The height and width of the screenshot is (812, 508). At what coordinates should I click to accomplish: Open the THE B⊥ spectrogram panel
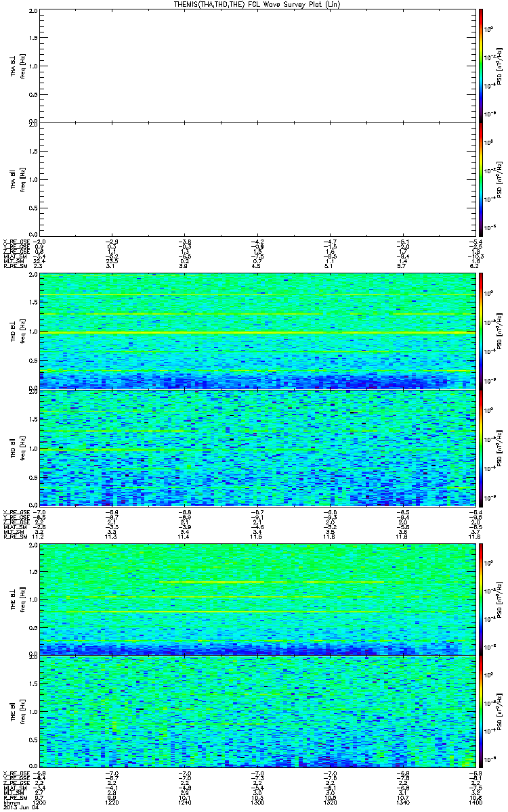(x=256, y=599)
